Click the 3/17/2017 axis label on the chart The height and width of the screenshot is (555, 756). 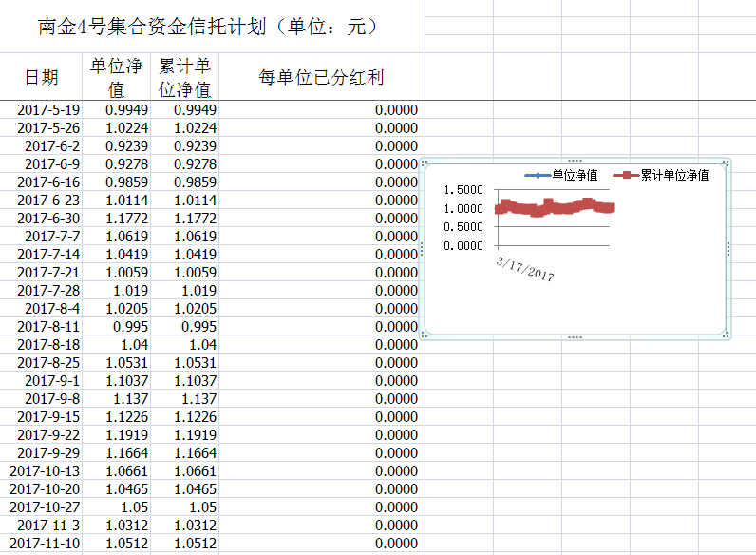tap(525, 268)
